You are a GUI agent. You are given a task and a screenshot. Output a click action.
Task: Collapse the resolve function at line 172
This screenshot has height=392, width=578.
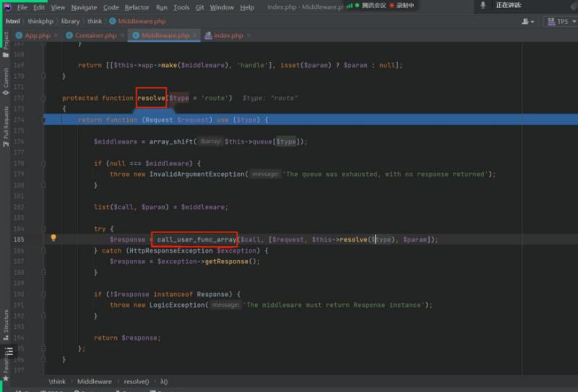point(43,98)
